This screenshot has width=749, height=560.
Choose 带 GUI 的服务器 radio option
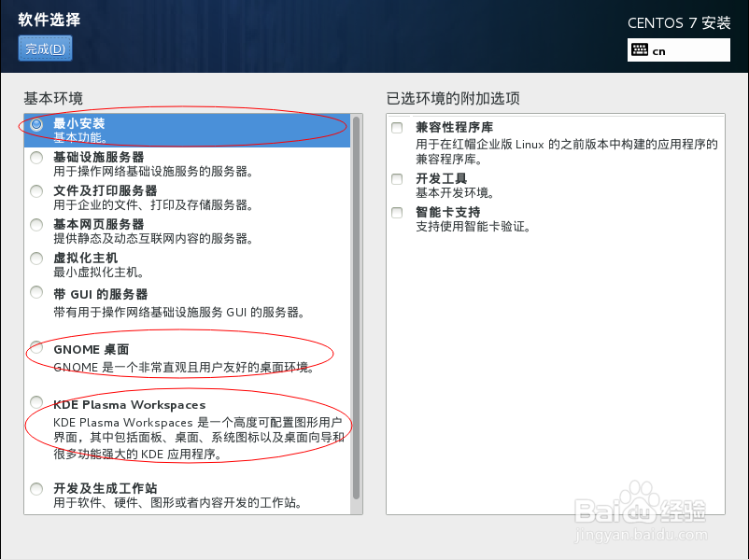coord(36,292)
